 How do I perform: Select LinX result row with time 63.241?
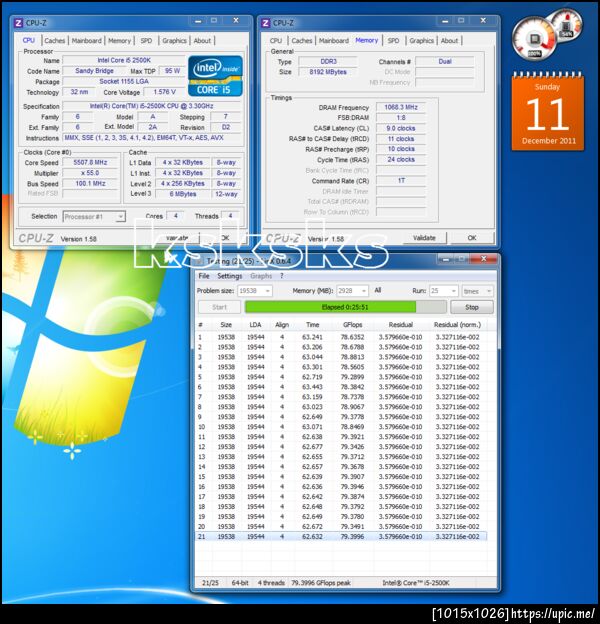click(341, 337)
